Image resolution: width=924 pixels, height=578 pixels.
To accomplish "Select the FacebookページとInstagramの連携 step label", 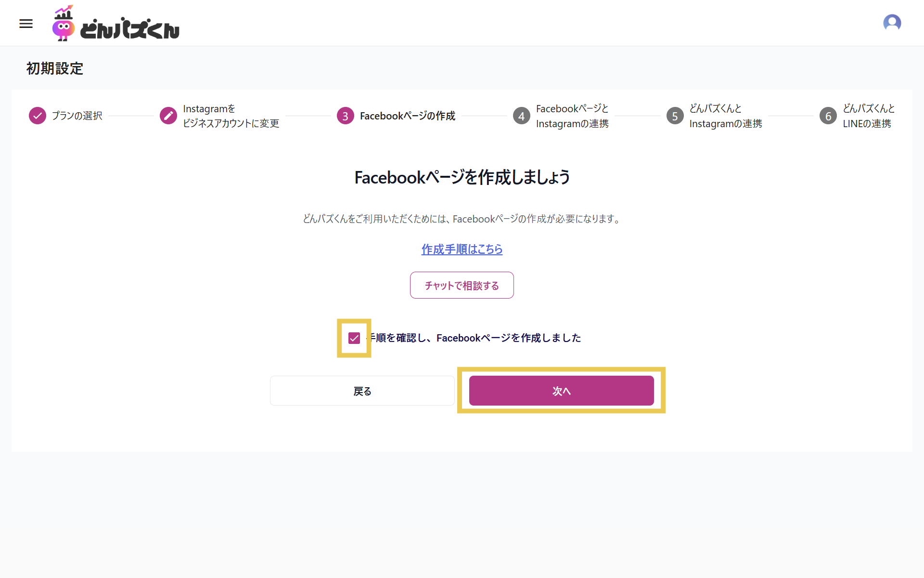I will (572, 116).
